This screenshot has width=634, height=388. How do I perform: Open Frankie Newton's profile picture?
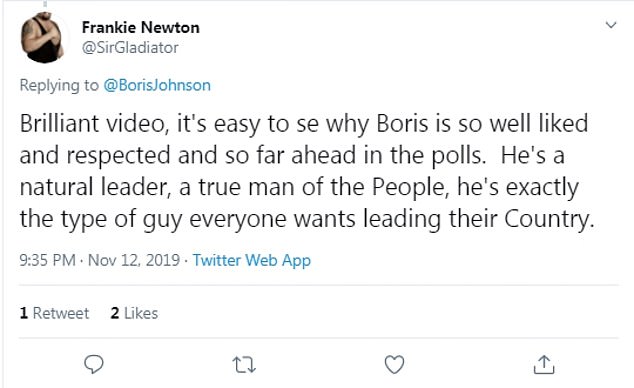click(42, 38)
